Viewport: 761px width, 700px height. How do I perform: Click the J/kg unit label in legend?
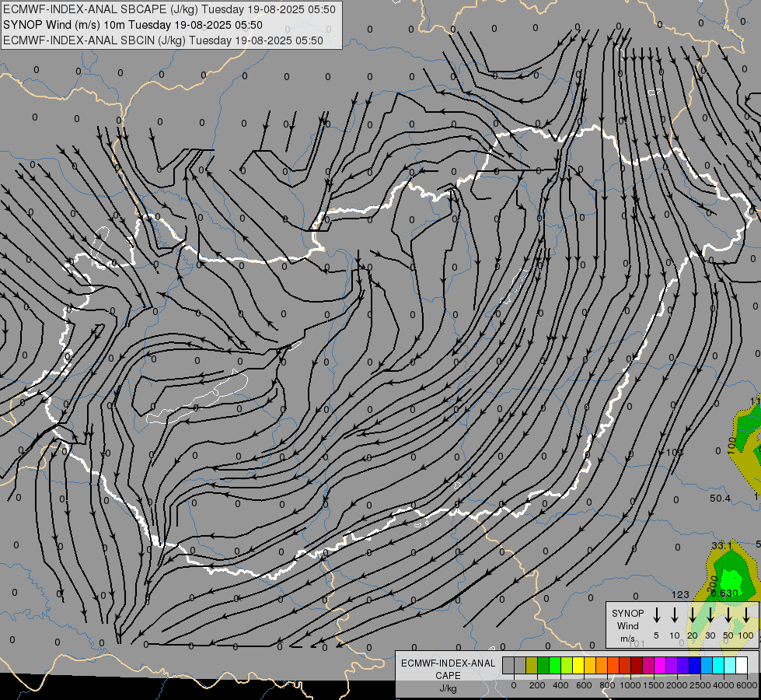pos(448,688)
